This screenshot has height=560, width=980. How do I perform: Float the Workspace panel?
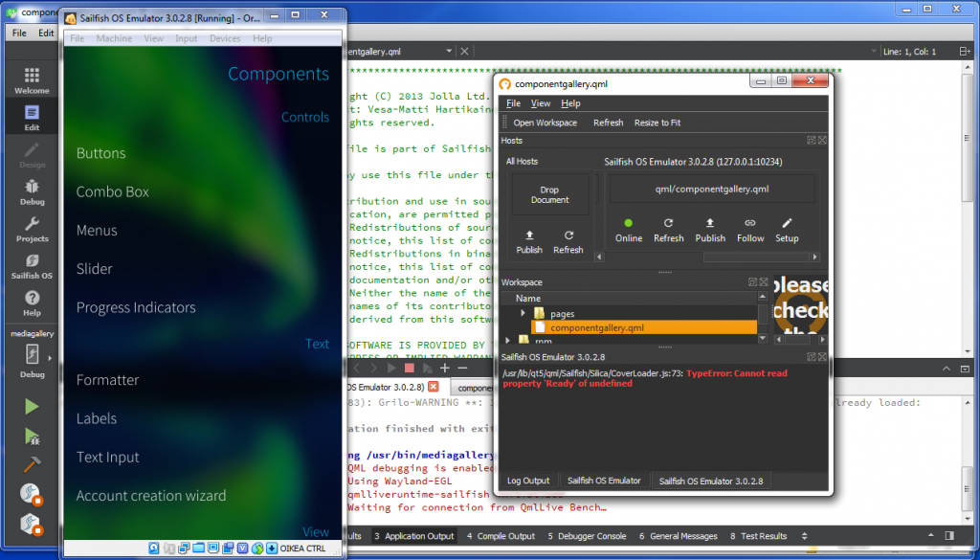(752, 282)
